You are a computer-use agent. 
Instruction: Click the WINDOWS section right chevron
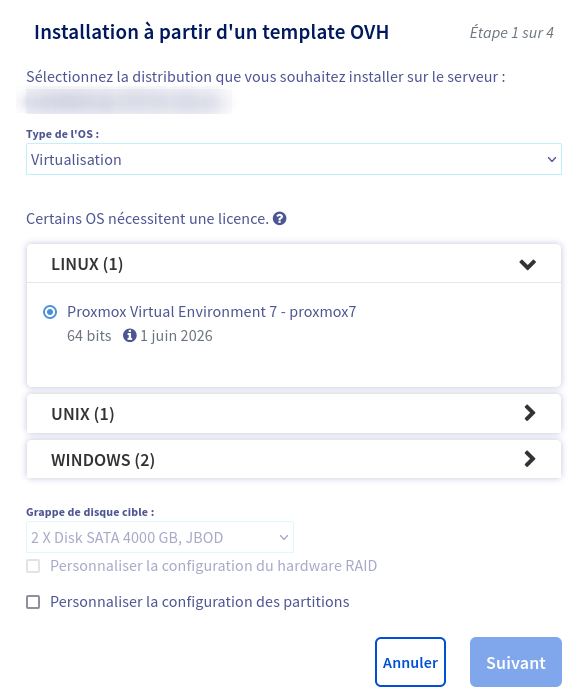530,459
